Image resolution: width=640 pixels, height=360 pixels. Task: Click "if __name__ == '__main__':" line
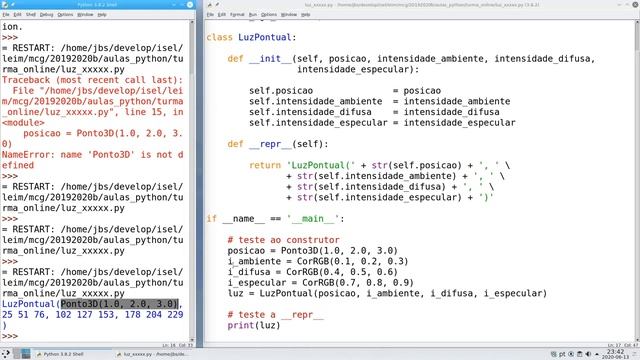pyautogui.click(x=275, y=219)
